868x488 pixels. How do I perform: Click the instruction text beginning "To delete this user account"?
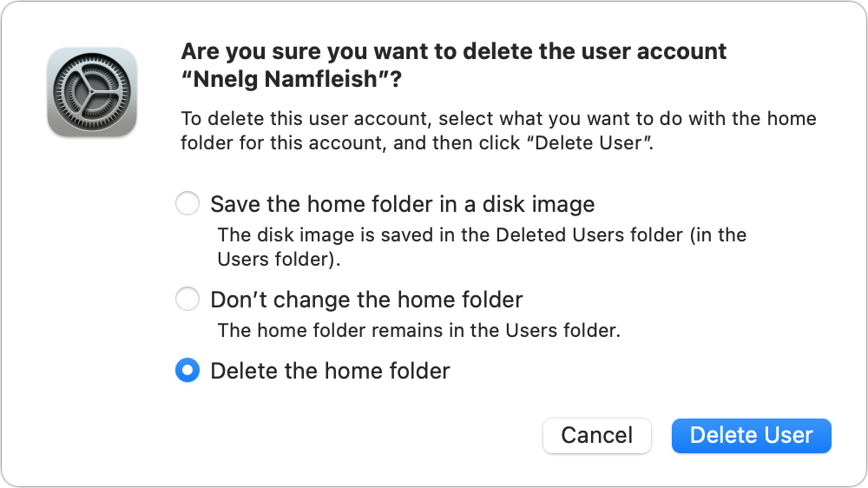pos(498,131)
